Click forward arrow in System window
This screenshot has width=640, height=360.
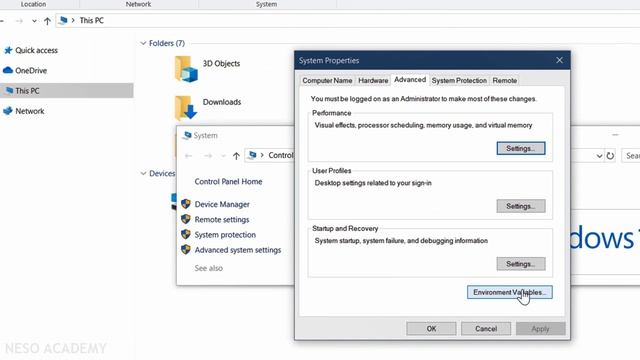pos(208,156)
